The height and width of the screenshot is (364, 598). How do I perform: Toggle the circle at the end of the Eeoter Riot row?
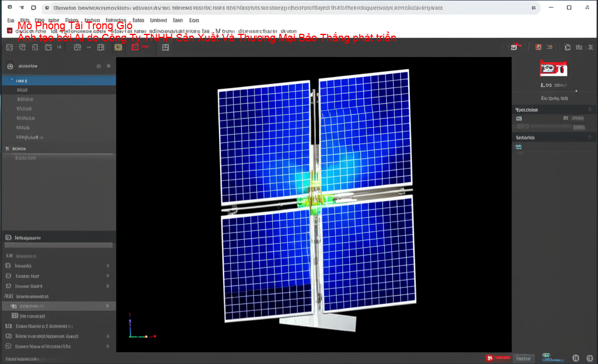tap(108, 276)
